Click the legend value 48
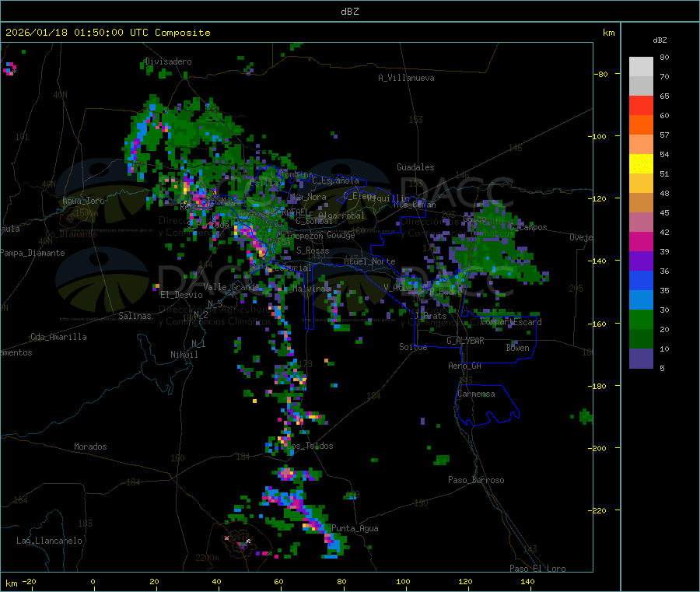This screenshot has height=592, width=700. (664, 194)
